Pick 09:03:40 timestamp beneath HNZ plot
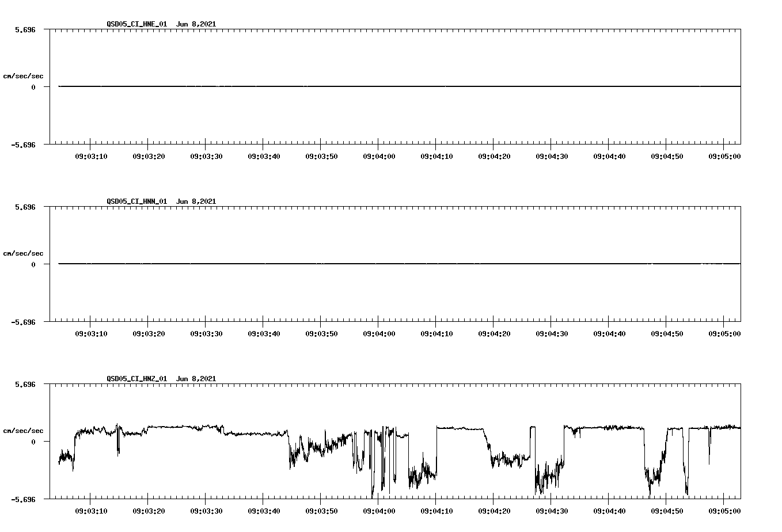Viewport: 782px width, 532px height. (264, 511)
